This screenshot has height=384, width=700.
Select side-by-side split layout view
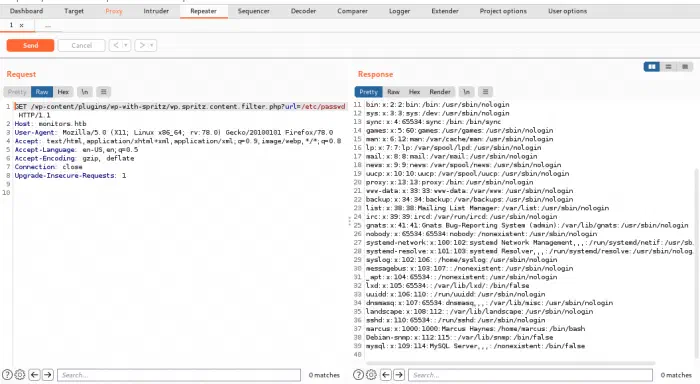652,67
